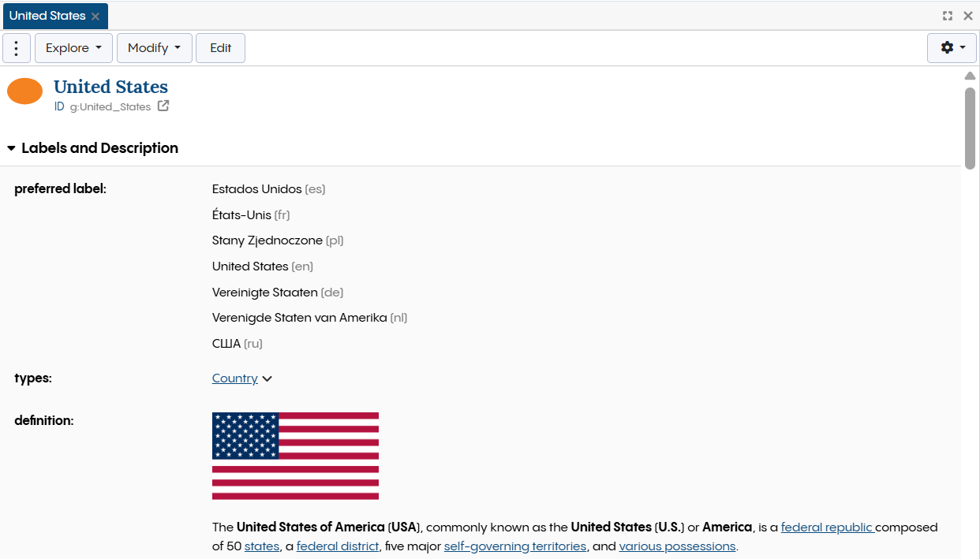Follow the self-governing territories link
Viewport: 980px width, 559px height.
coord(515,546)
